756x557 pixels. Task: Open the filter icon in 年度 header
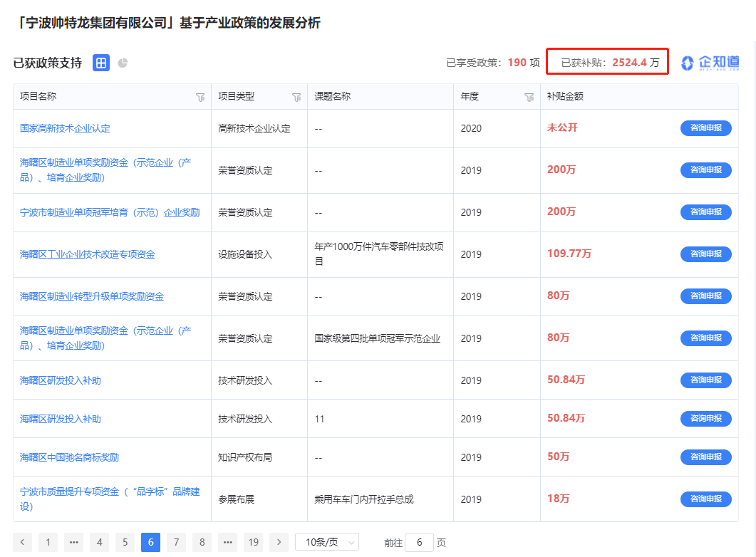pos(529,98)
